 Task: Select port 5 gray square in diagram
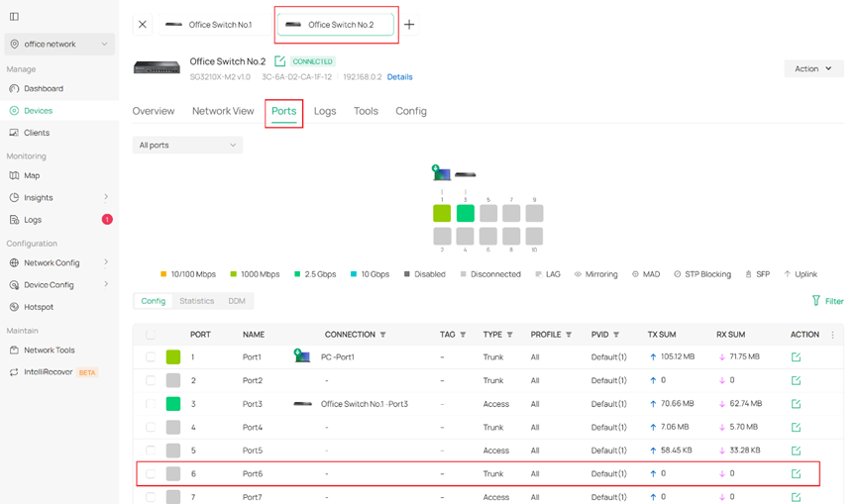[x=488, y=214]
